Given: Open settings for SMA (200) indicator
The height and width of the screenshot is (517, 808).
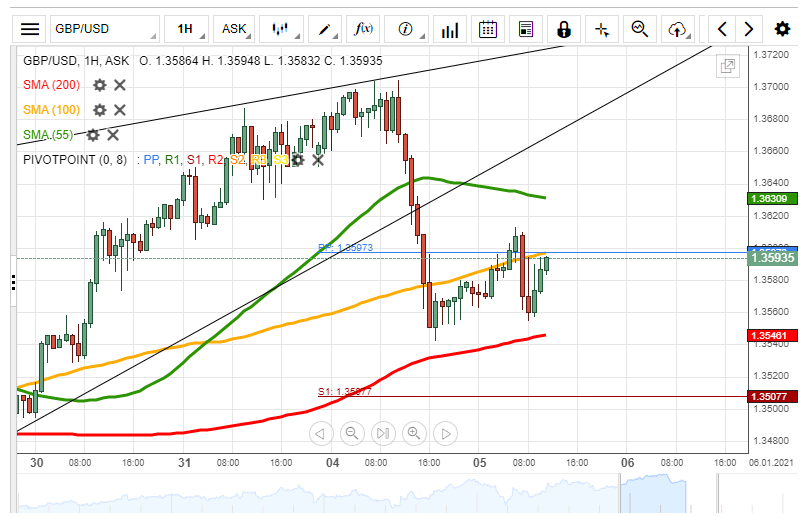Looking at the screenshot, I should pyautogui.click(x=100, y=85).
